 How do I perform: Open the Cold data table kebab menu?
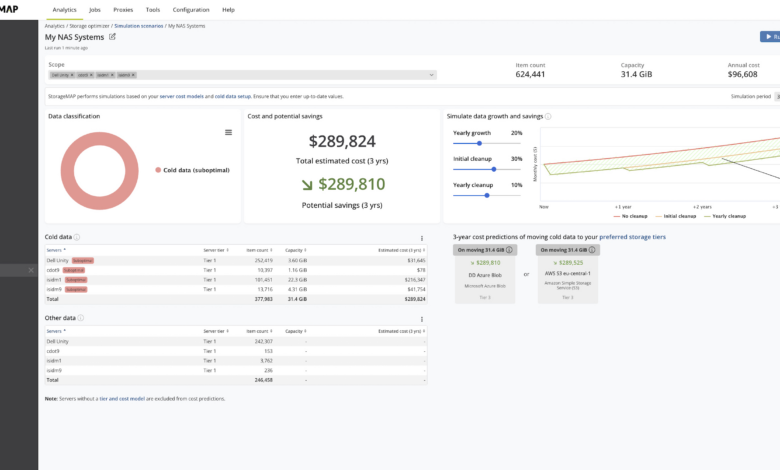click(422, 238)
